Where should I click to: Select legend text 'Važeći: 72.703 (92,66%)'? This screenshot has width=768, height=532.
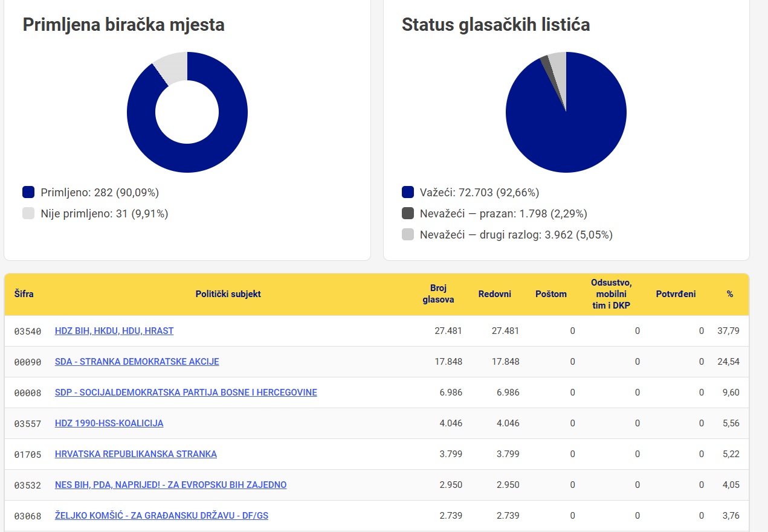(x=479, y=193)
